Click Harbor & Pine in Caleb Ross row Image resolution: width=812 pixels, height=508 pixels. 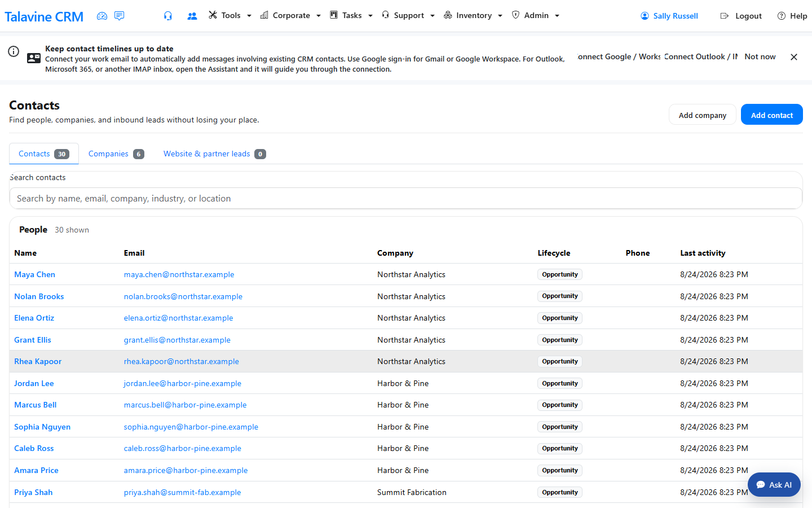pyautogui.click(x=403, y=448)
